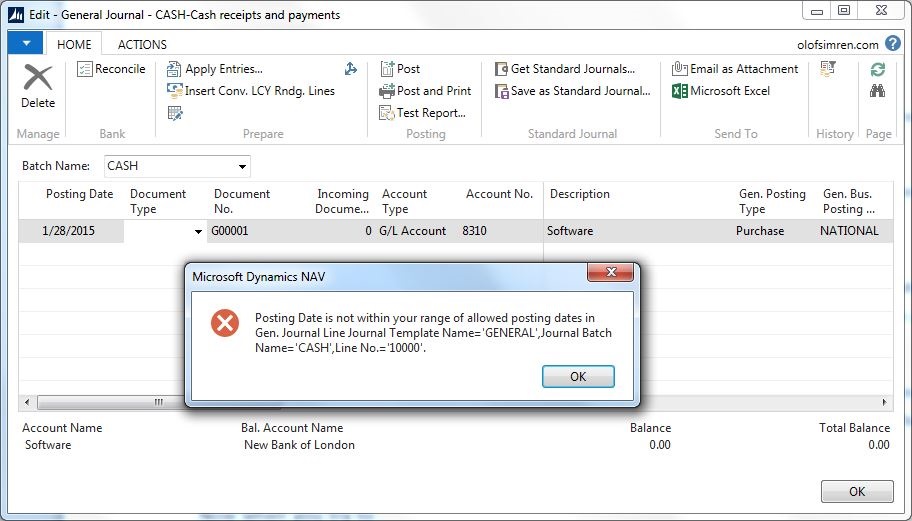912x521 pixels.
Task: Click the Purchase Gen. Posting Type cell
Action: pyautogui.click(x=774, y=231)
